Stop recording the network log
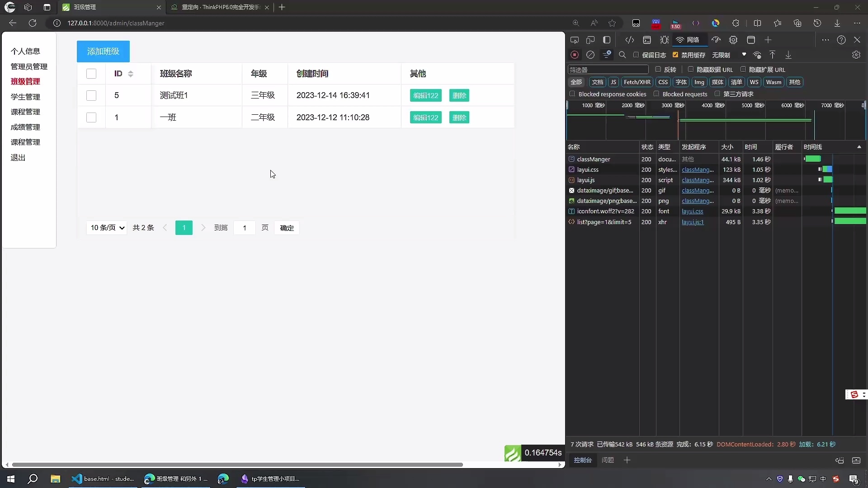This screenshot has height=488, width=868. [575, 55]
